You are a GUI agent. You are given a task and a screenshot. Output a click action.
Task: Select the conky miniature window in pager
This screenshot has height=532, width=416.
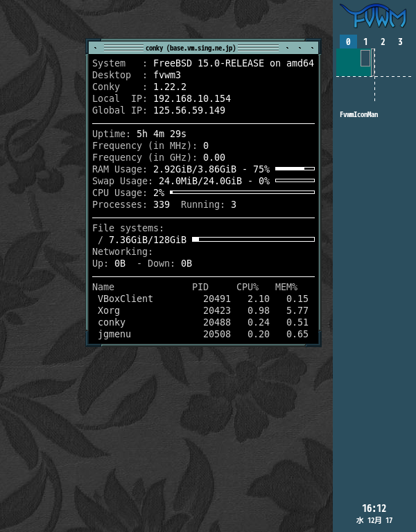pyautogui.click(x=365, y=58)
